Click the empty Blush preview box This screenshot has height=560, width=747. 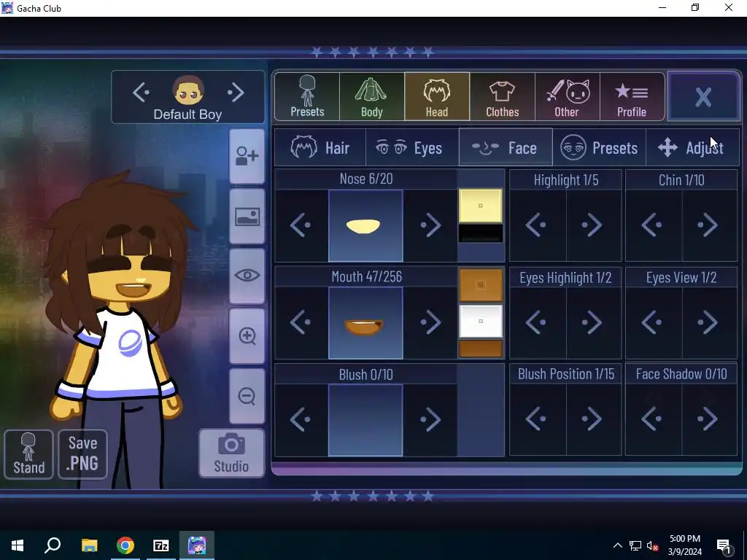coord(365,420)
